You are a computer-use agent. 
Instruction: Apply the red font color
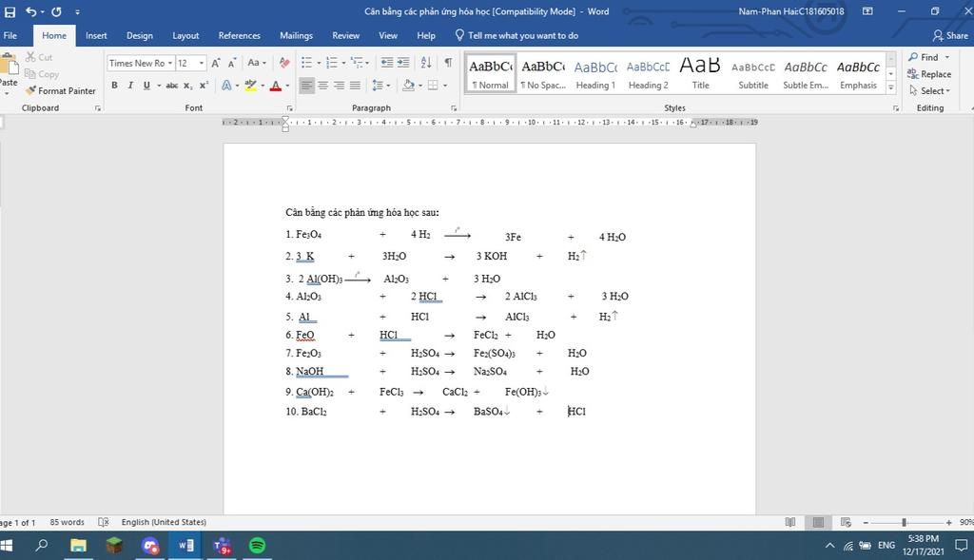click(x=276, y=85)
